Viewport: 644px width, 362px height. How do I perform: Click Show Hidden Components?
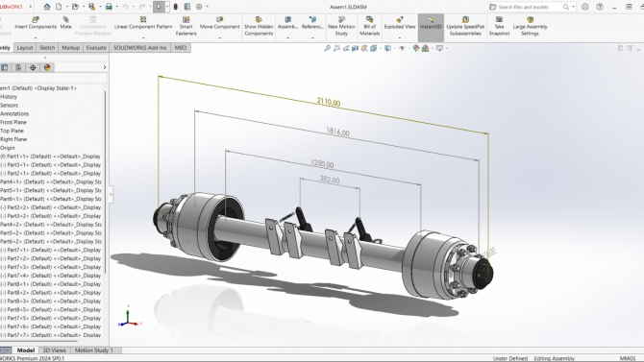259,26
